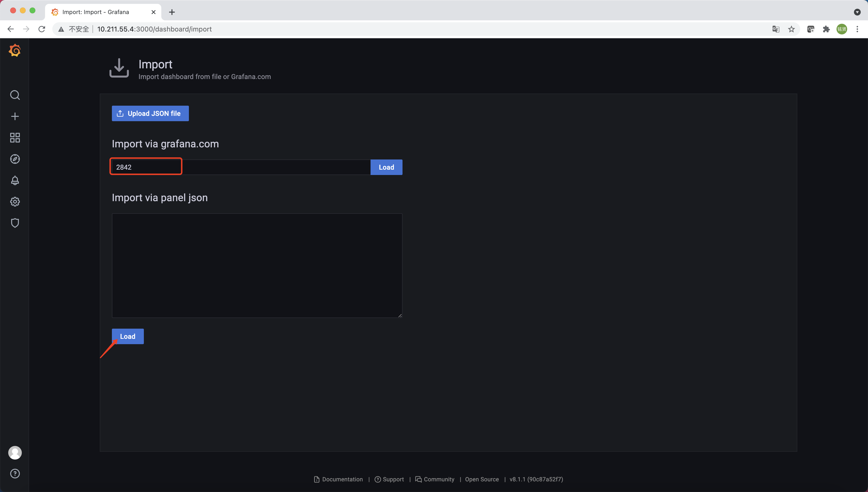Open the Help question mark icon
The height and width of the screenshot is (492, 868).
tap(15, 474)
